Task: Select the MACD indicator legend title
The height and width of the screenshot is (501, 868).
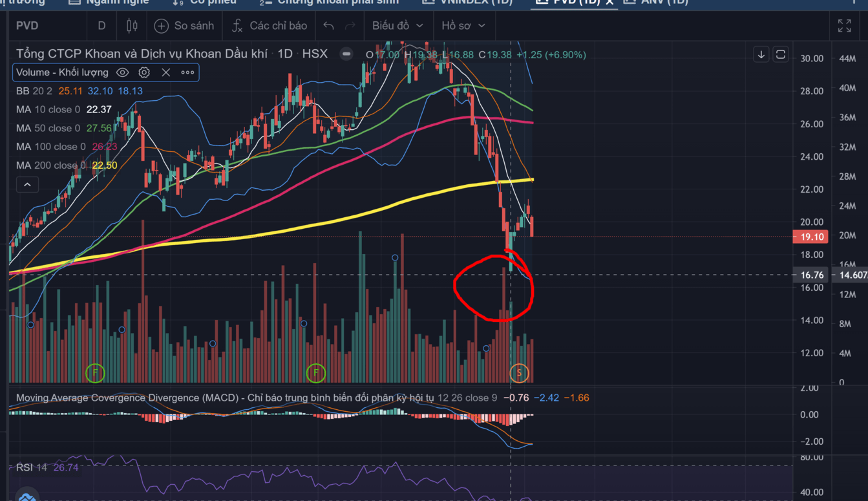Action: [x=224, y=398]
